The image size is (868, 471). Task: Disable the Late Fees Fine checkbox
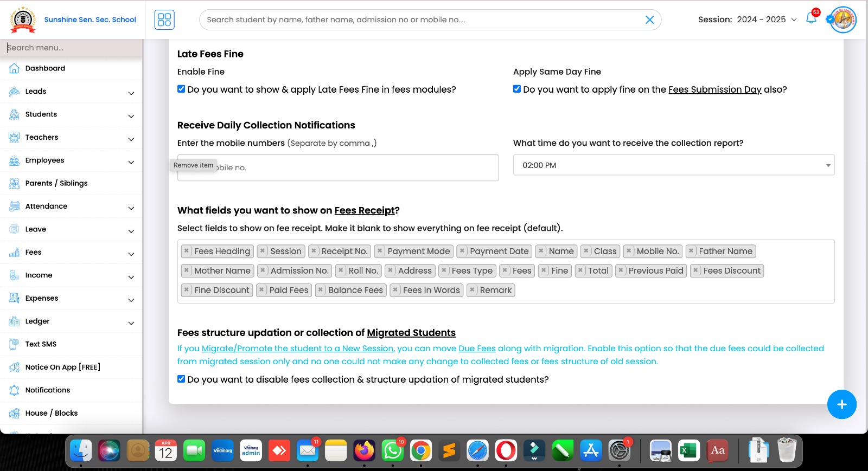181,89
